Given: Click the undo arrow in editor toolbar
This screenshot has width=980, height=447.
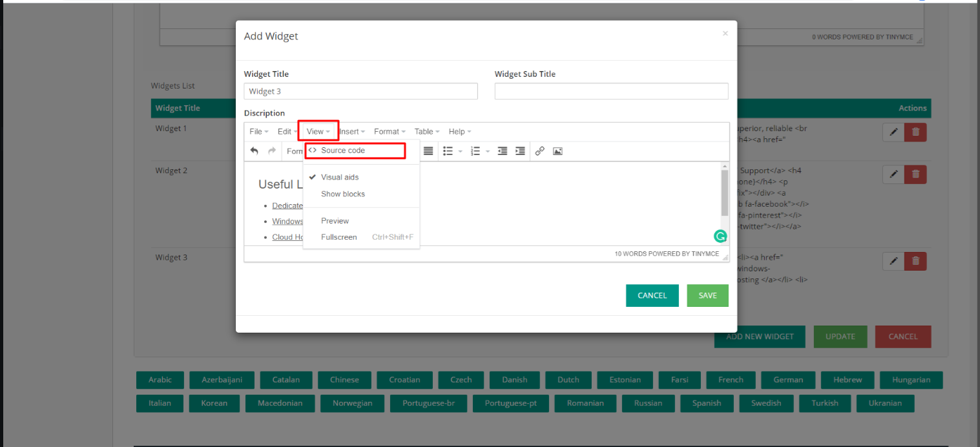Looking at the screenshot, I should click(x=255, y=151).
